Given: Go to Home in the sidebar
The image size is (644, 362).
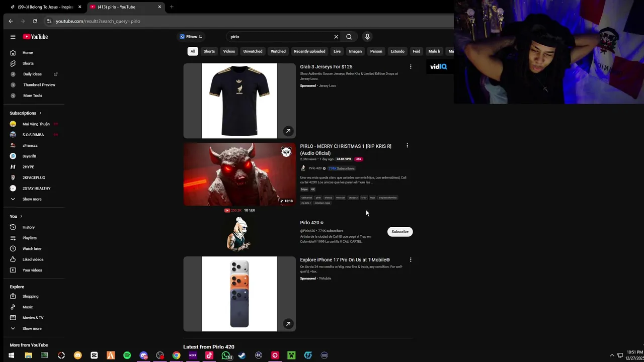Looking at the screenshot, I should [28, 53].
